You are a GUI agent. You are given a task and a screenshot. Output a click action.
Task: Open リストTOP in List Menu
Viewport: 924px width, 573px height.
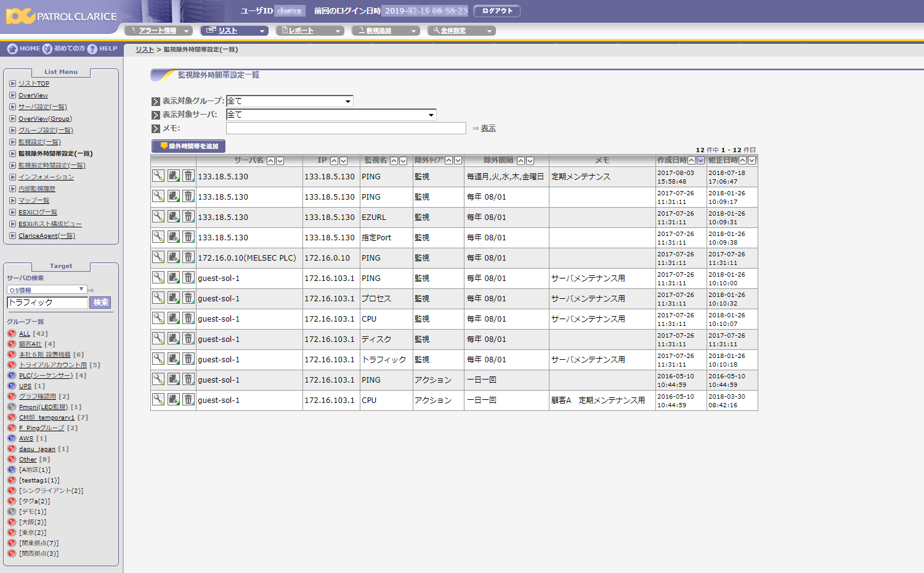click(x=34, y=84)
